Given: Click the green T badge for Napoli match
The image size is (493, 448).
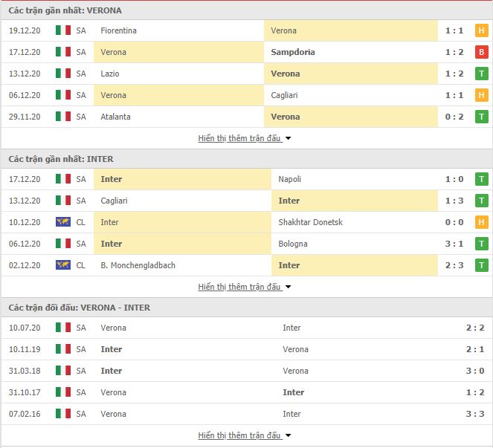Looking at the screenshot, I should pyautogui.click(x=481, y=179).
